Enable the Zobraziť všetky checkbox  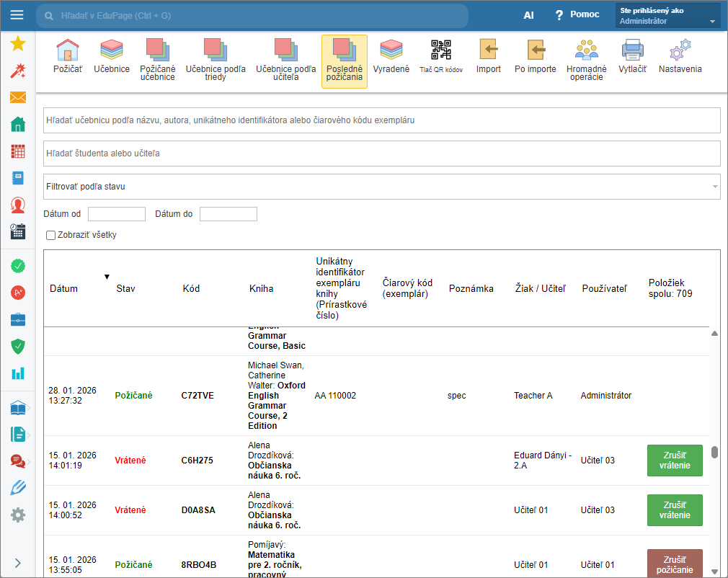click(x=50, y=235)
